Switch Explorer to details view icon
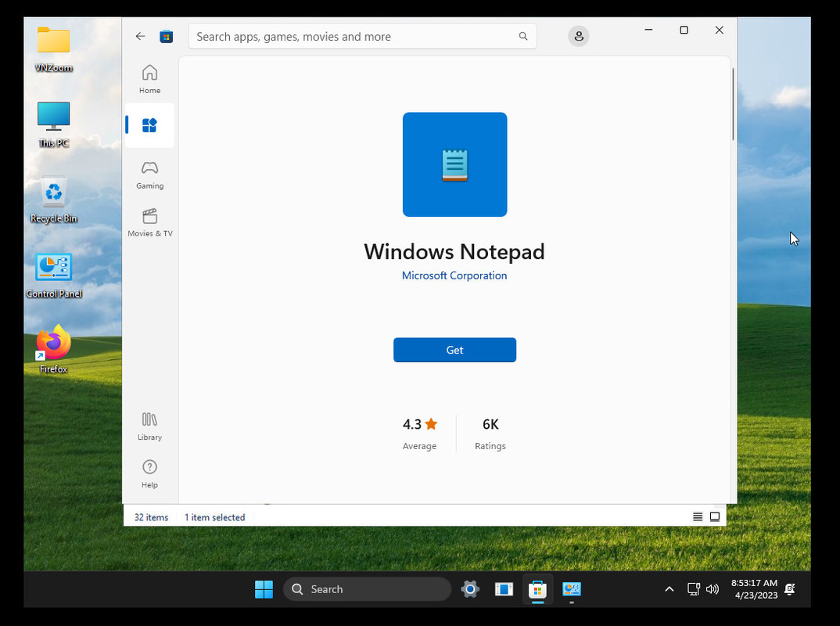This screenshot has width=840, height=626. pos(698,516)
